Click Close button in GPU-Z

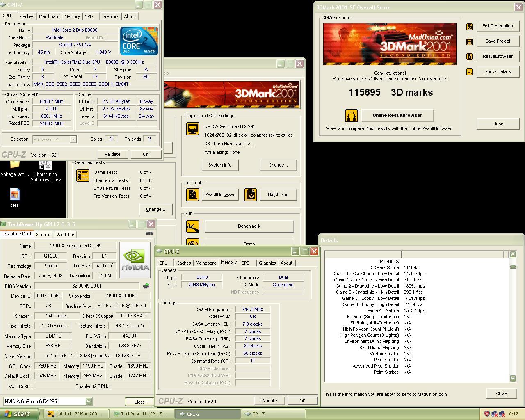[x=139, y=402]
